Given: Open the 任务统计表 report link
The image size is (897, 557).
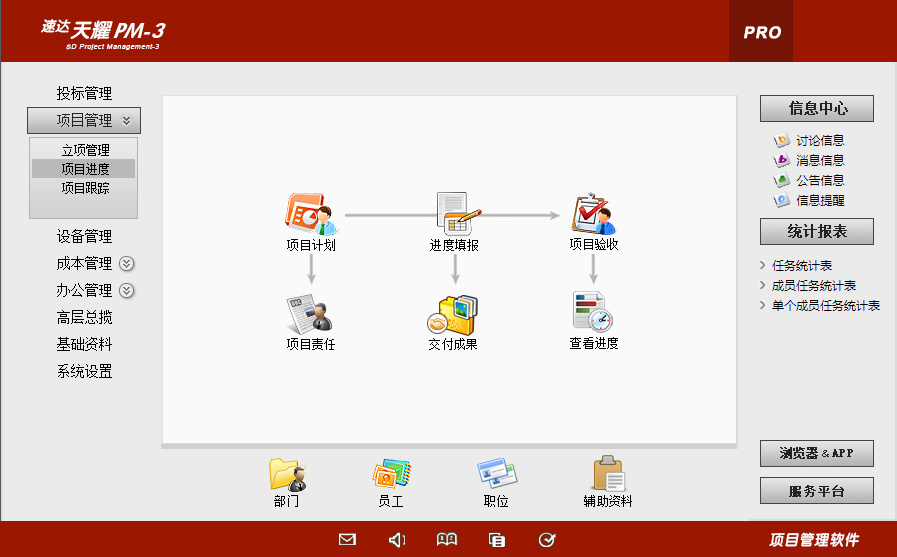Looking at the screenshot, I should (x=801, y=266).
